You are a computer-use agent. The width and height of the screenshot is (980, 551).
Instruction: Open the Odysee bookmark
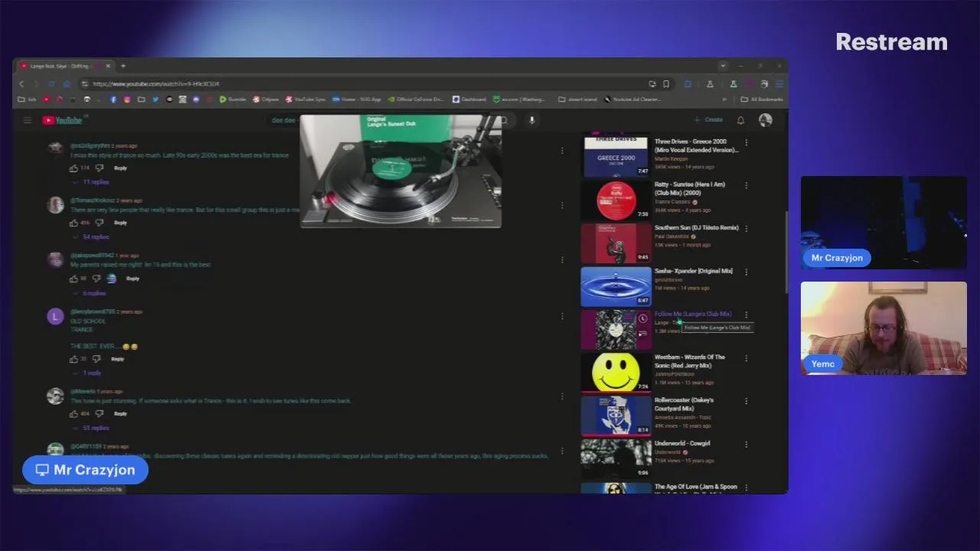[x=266, y=99]
